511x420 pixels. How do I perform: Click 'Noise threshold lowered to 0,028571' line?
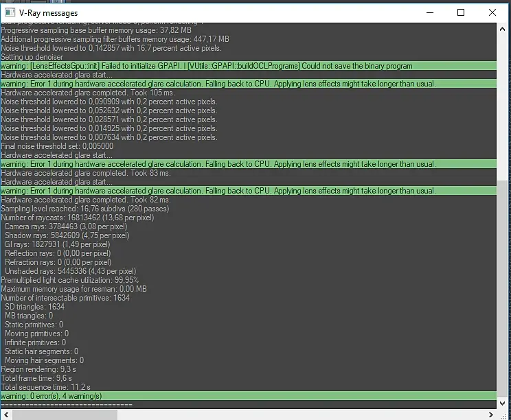coord(109,119)
